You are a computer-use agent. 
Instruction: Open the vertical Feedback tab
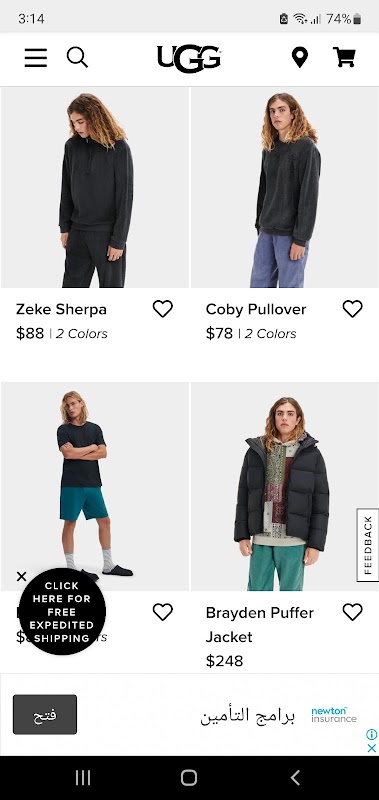click(x=367, y=544)
